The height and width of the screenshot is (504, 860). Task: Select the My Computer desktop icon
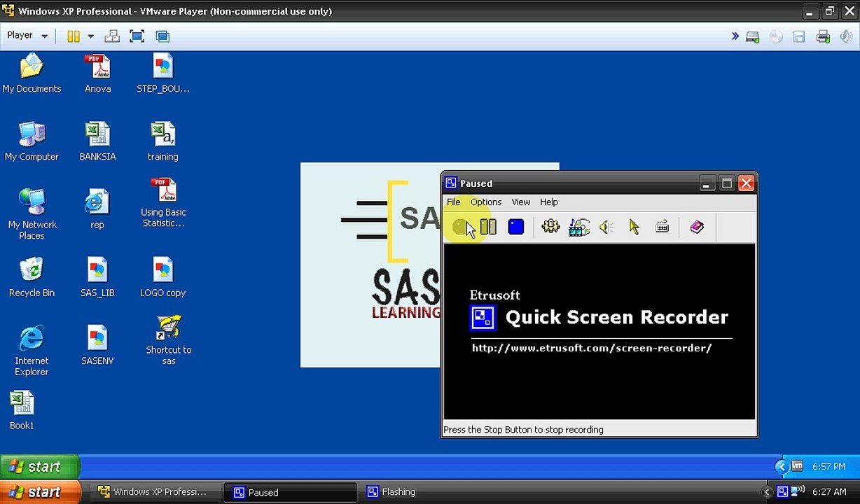(x=32, y=142)
